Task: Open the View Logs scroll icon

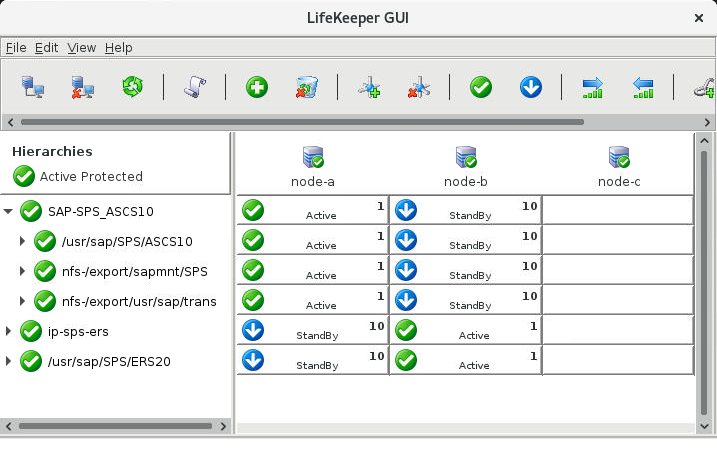Action: [195, 87]
